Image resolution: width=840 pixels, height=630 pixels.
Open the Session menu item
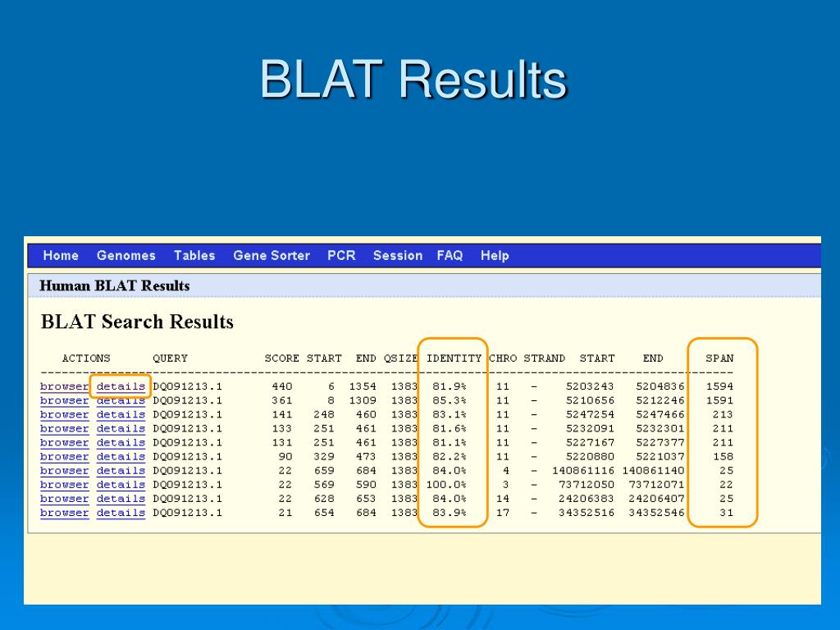click(x=398, y=256)
